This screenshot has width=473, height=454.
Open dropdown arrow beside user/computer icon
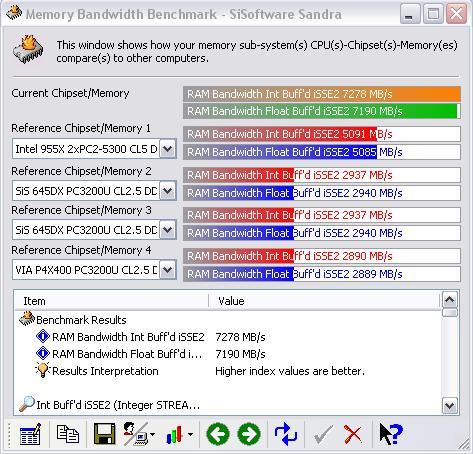pyautogui.click(x=153, y=434)
